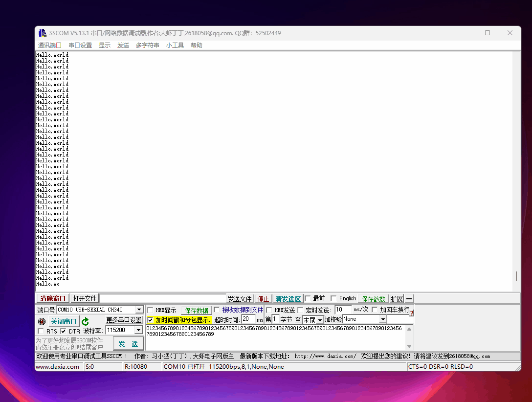This screenshot has height=402, width=532.
Task: Enable the 定时发送 checkbox
Action: 300,310
